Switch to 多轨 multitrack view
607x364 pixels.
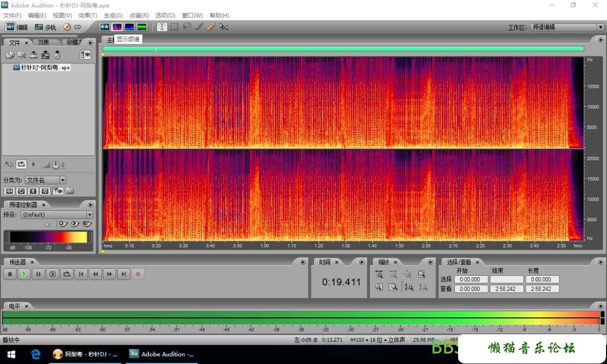coord(45,27)
